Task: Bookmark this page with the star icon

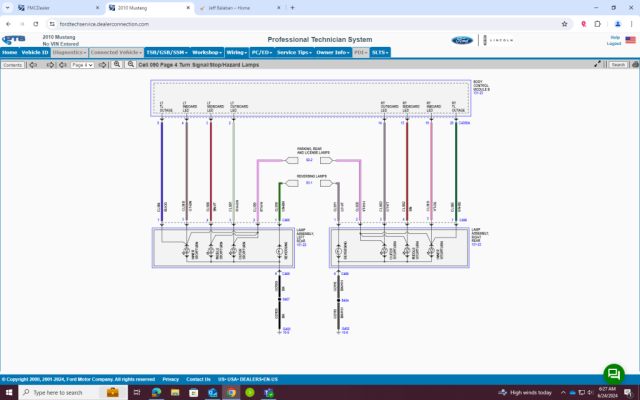Action: point(564,24)
